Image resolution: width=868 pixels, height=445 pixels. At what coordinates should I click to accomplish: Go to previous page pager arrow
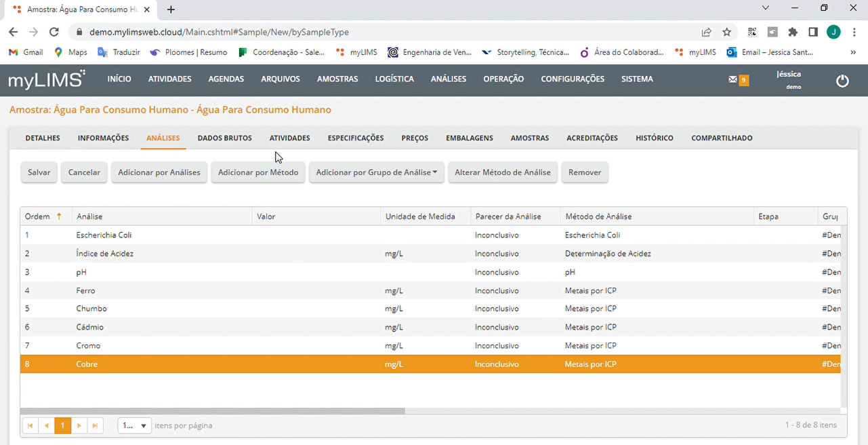point(47,425)
